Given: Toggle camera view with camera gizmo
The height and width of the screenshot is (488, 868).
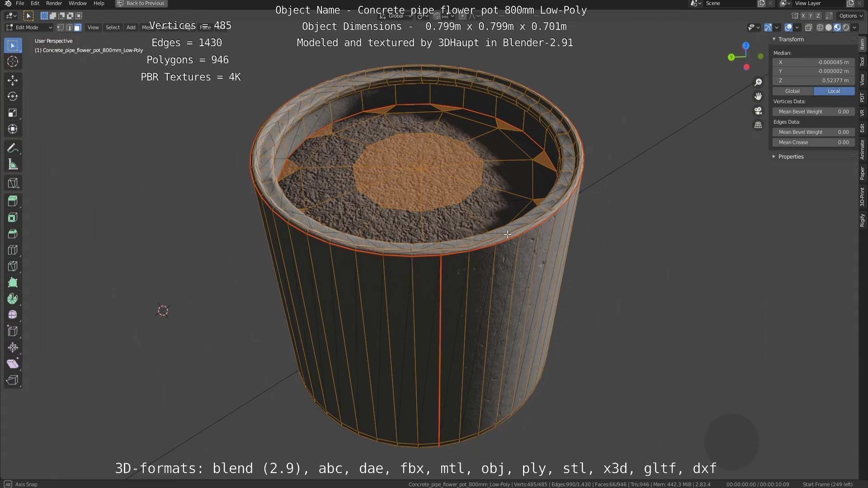Looking at the screenshot, I should (x=758, y=111).
